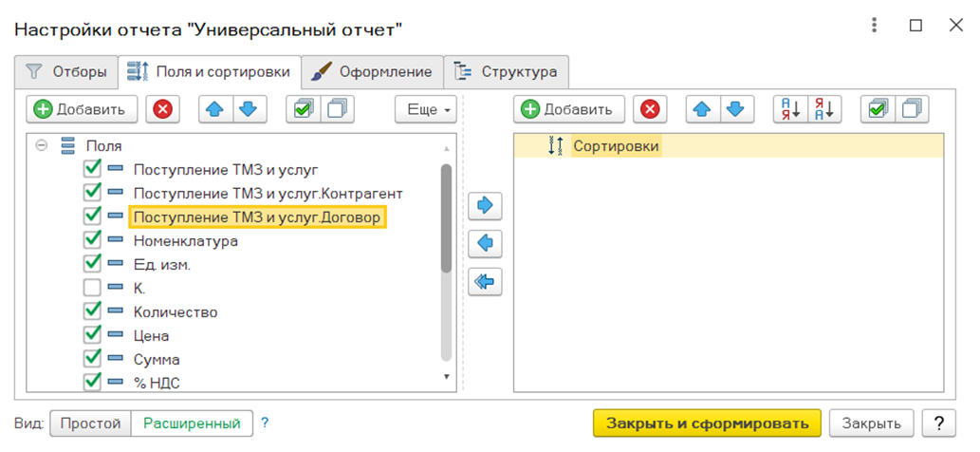Click the sort descending icon

tap(823, 109)
